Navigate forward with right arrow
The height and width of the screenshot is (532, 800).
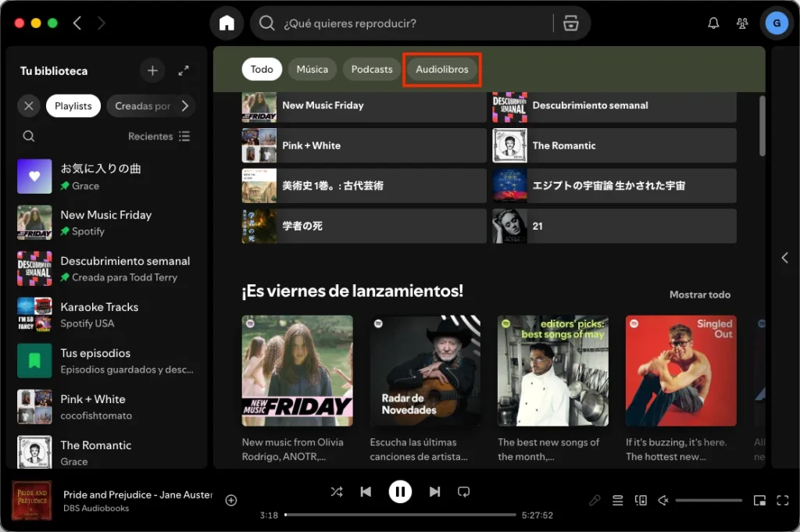101,23
